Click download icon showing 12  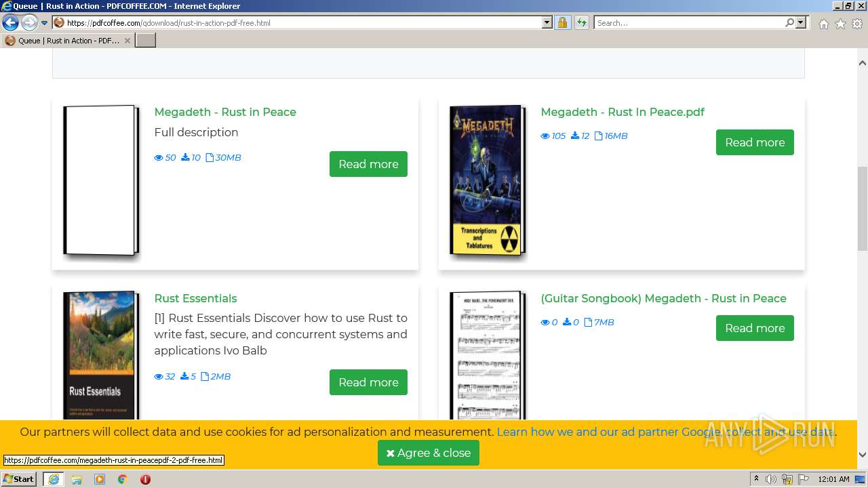(575, 136)
